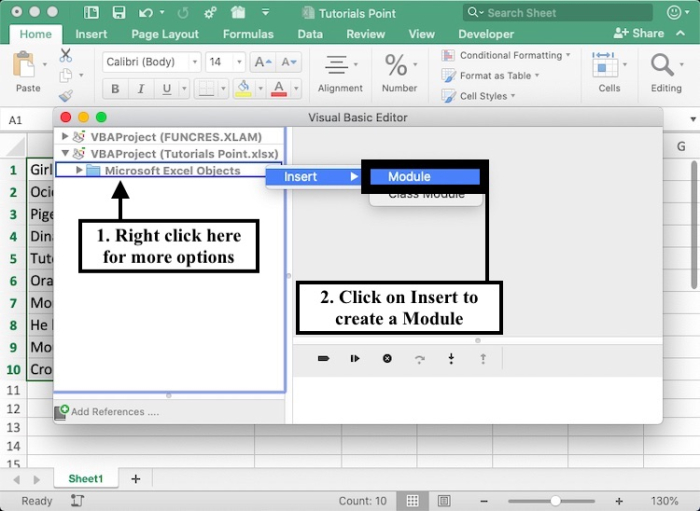Click the Borders icon
Image resolution: width=700 pixels, height=511 pixels.
206,88
